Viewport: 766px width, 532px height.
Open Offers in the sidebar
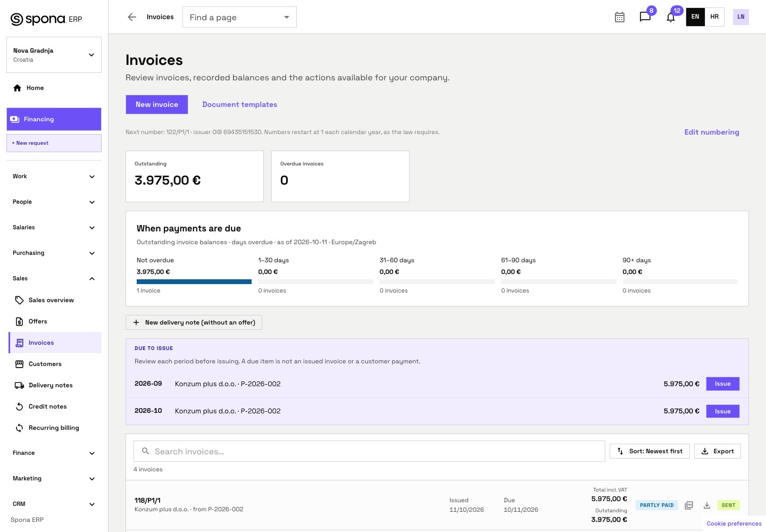pos(55,321)
